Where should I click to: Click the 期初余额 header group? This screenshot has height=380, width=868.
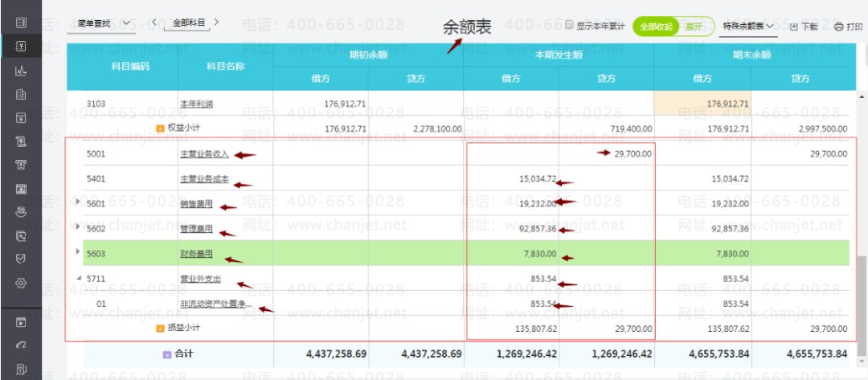pos(368,55)
